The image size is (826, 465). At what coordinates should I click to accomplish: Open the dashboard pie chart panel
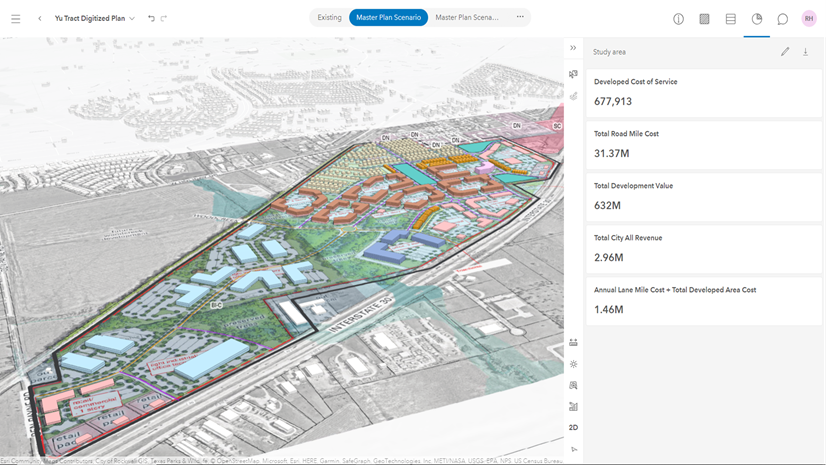point(757,19)
